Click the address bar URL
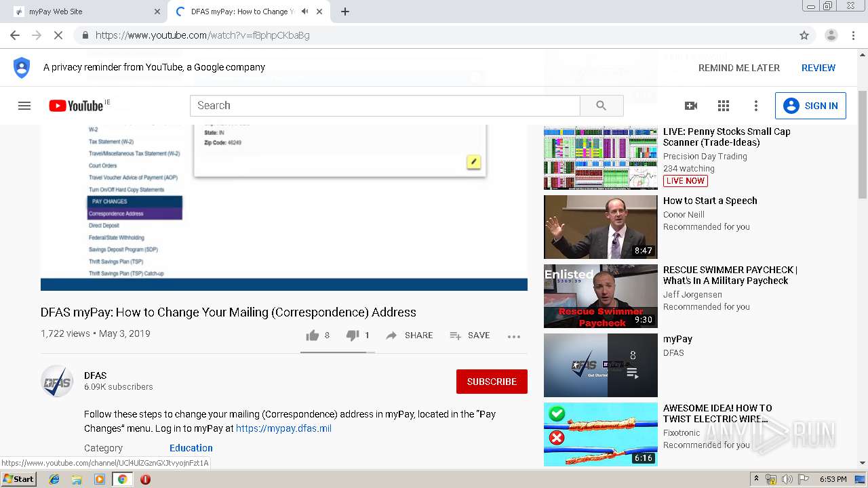Screen dimensions: 868x488 [x=203, y=35]
